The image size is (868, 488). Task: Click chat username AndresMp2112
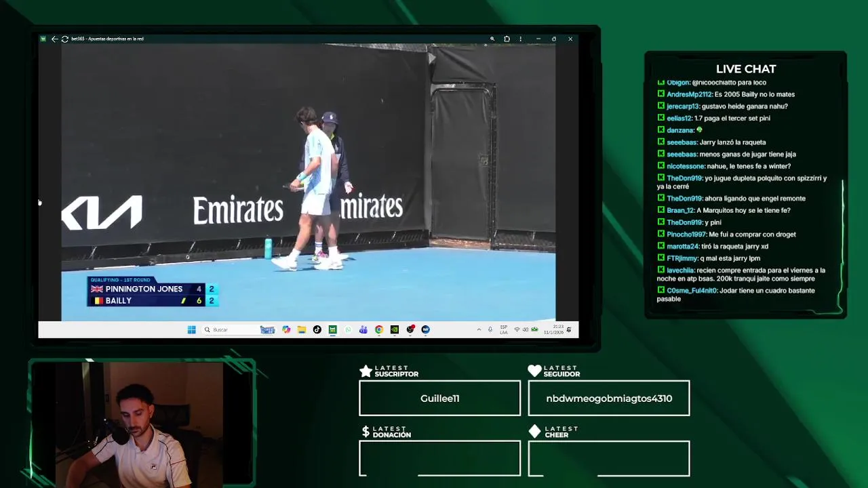(690, 94)
